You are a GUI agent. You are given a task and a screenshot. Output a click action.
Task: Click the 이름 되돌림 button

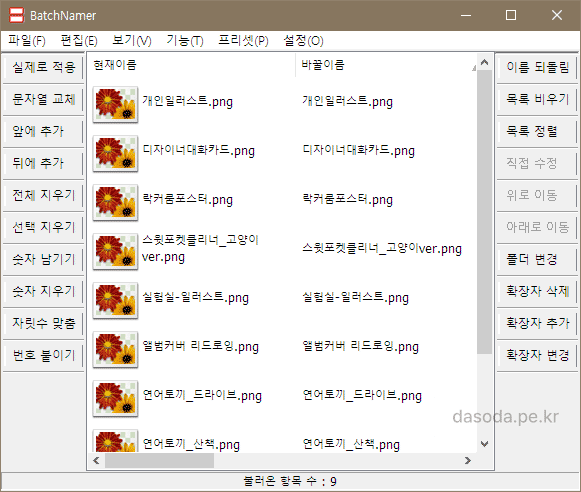537,67
